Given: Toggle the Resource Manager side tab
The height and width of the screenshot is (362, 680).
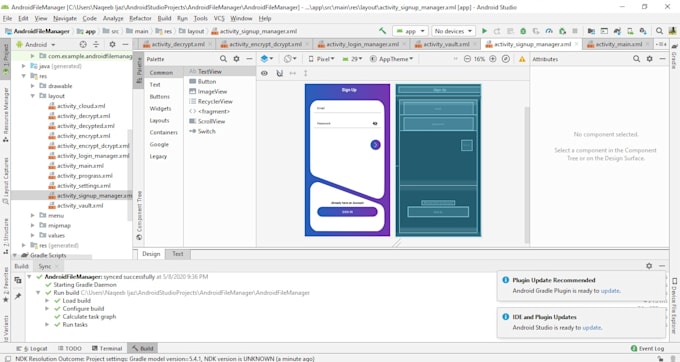Looking at the screenshot, I should click(6, 115).
